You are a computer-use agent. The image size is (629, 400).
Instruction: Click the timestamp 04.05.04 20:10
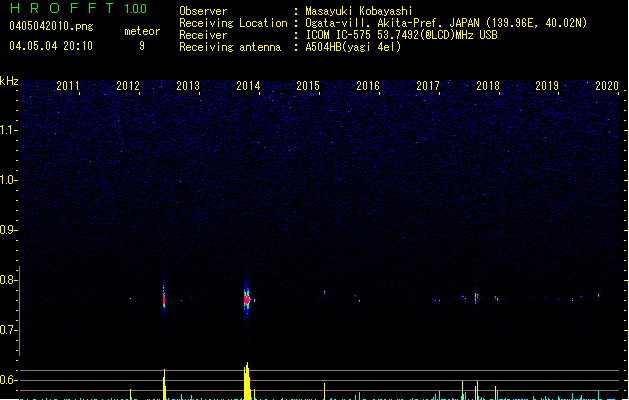(x=51, y=46)
